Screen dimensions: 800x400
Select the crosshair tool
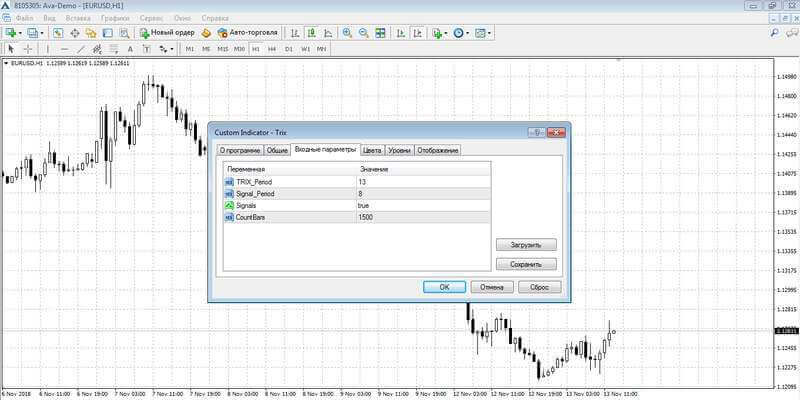(x=28, y=49)
